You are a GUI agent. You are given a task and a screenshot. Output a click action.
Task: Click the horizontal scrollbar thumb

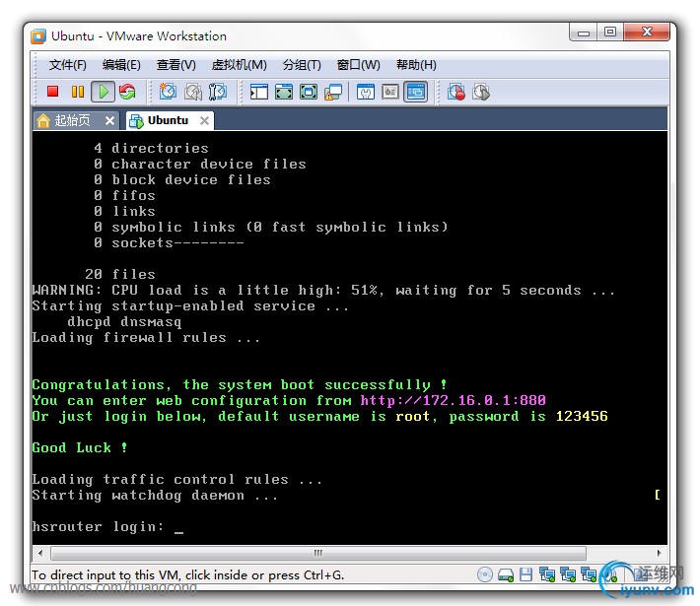click(318, 554)
